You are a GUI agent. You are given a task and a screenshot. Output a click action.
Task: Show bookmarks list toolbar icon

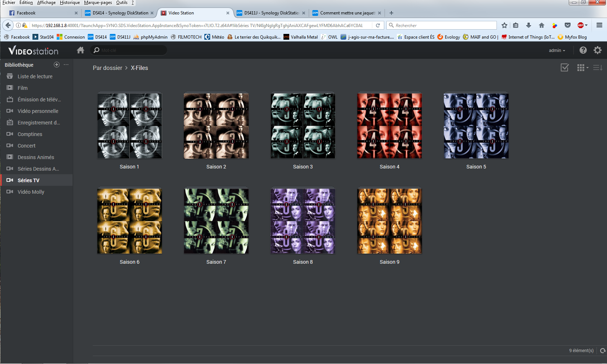click(516, 25)
